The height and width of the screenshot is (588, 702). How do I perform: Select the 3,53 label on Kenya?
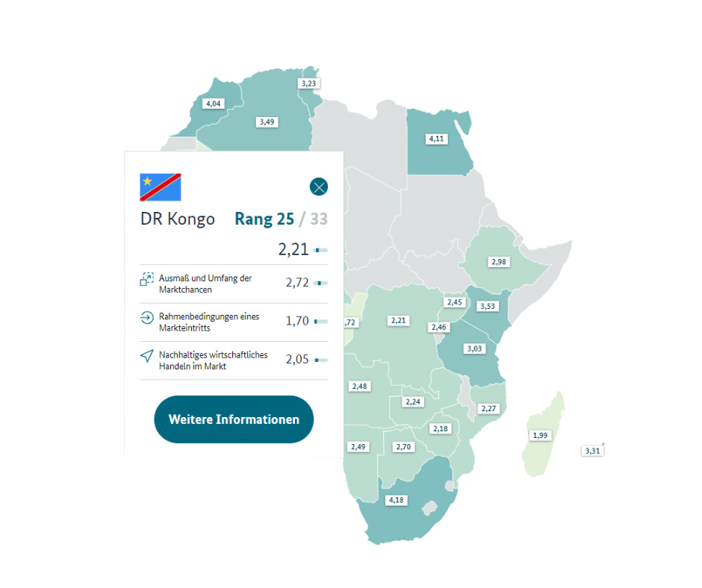[x=488, y=306]
